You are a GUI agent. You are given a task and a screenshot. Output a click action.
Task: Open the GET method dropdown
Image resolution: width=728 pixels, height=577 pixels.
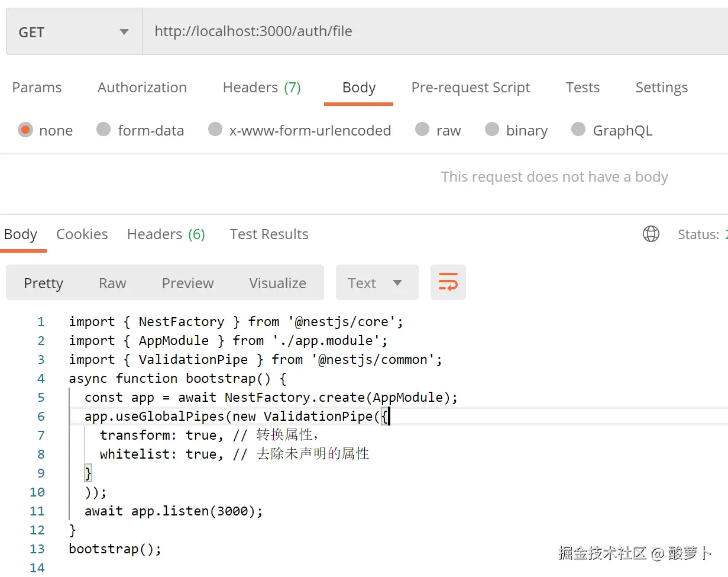click(74, 32)
